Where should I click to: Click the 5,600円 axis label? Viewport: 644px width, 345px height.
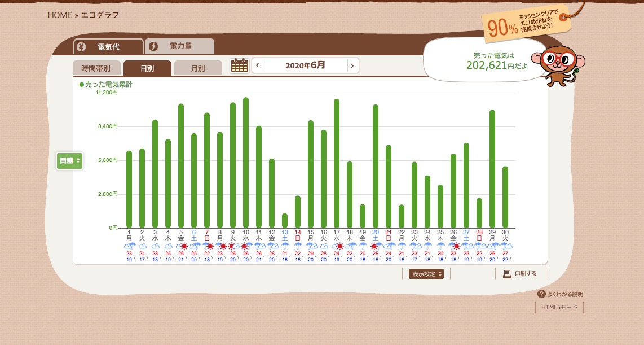pos(108,160)
